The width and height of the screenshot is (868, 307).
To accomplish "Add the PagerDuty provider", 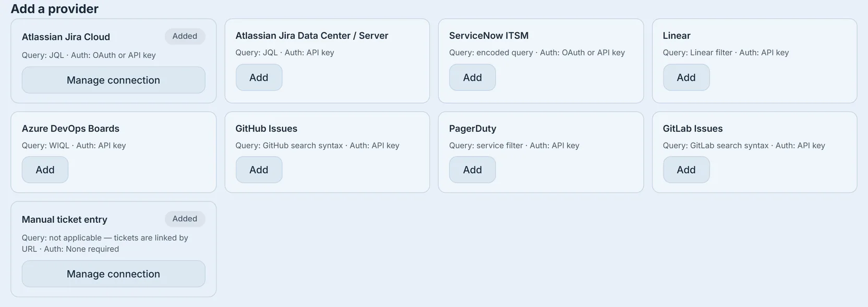I will 472,170.
